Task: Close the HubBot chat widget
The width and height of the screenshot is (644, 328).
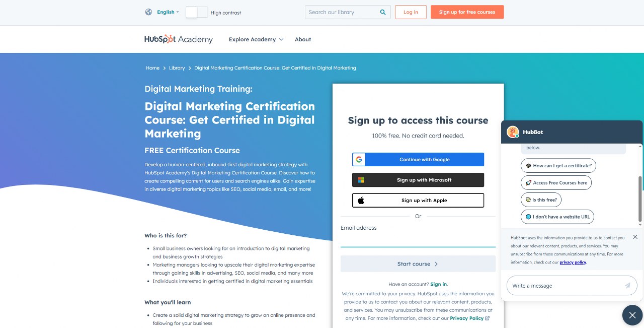Action: click(632, 315)
